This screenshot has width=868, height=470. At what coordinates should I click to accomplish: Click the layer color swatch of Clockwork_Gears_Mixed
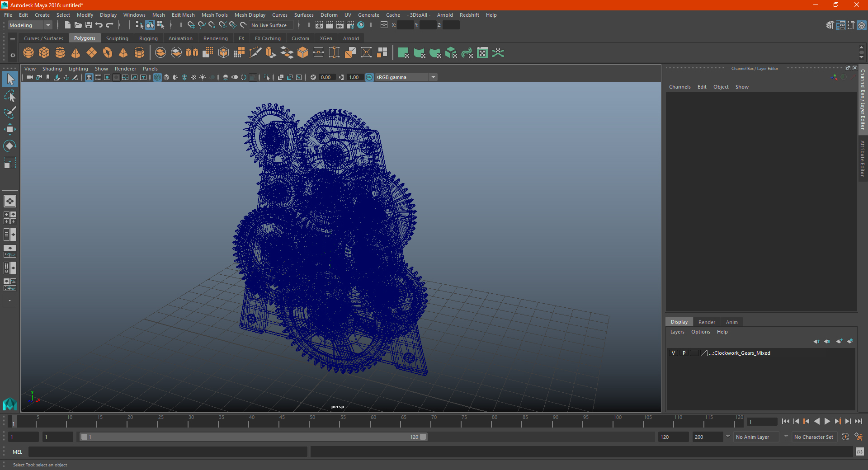coord(704,353)
